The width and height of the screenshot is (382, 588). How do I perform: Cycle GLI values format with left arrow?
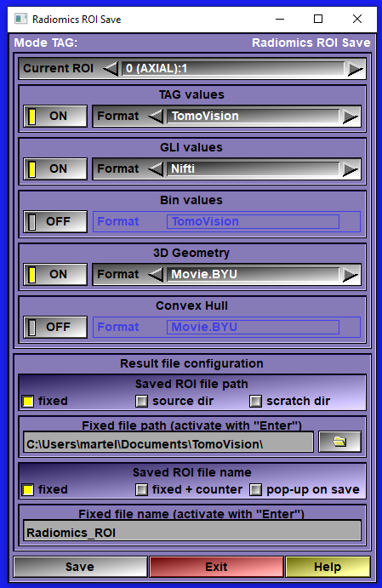click(x=156, y=169)
